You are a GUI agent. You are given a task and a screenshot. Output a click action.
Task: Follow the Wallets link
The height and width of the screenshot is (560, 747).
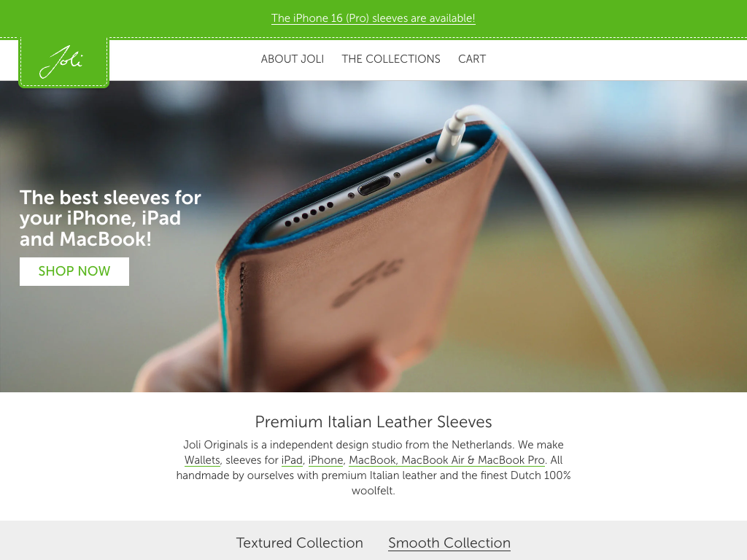(x=202, y=460)
